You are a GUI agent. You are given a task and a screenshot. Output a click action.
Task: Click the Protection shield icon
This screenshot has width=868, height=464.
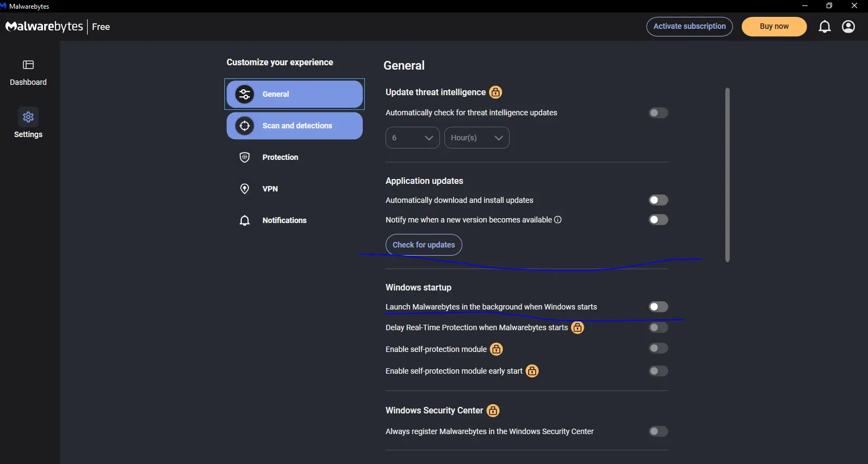[x=244, y=157]
